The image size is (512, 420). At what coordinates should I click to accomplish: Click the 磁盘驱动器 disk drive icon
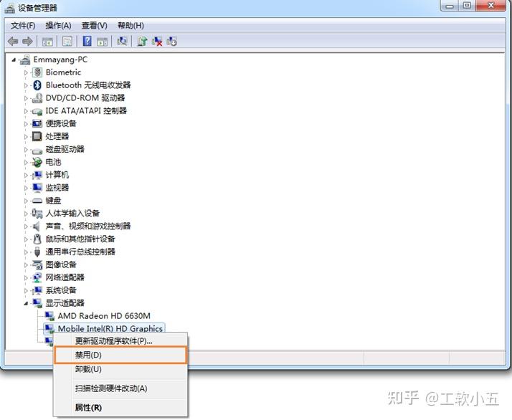(37, 151)
